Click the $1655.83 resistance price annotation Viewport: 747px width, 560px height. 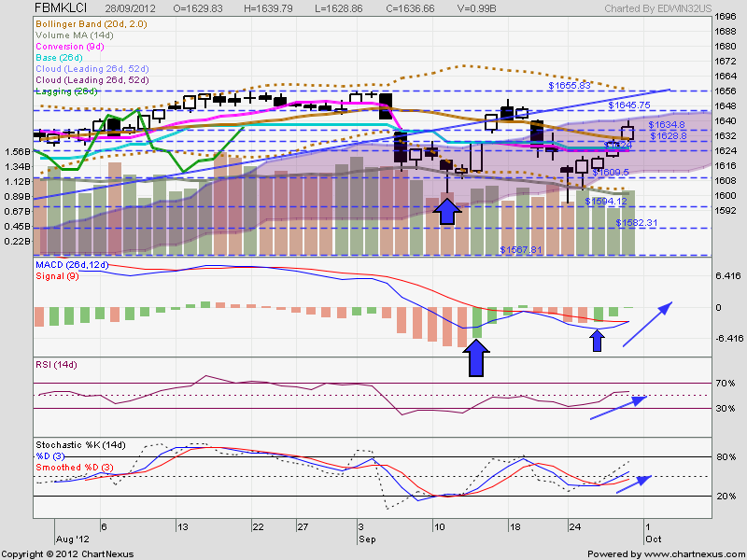click(x=569, y=86)
